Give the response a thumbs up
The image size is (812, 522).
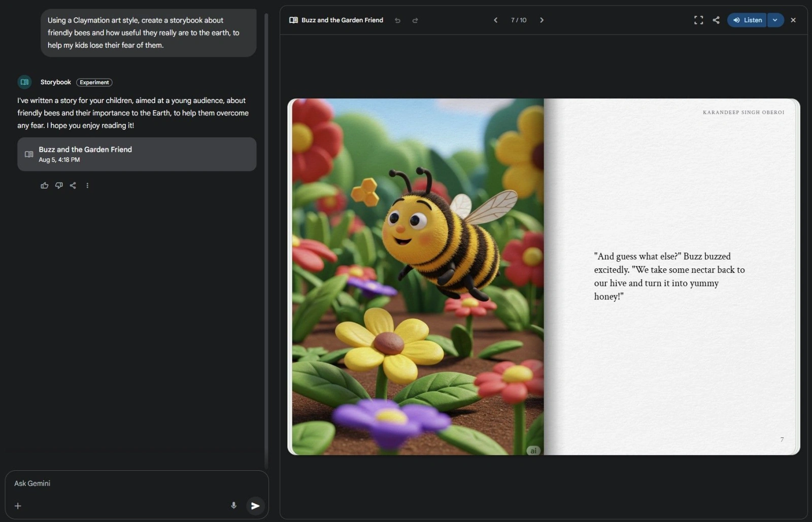click(45, 186)
